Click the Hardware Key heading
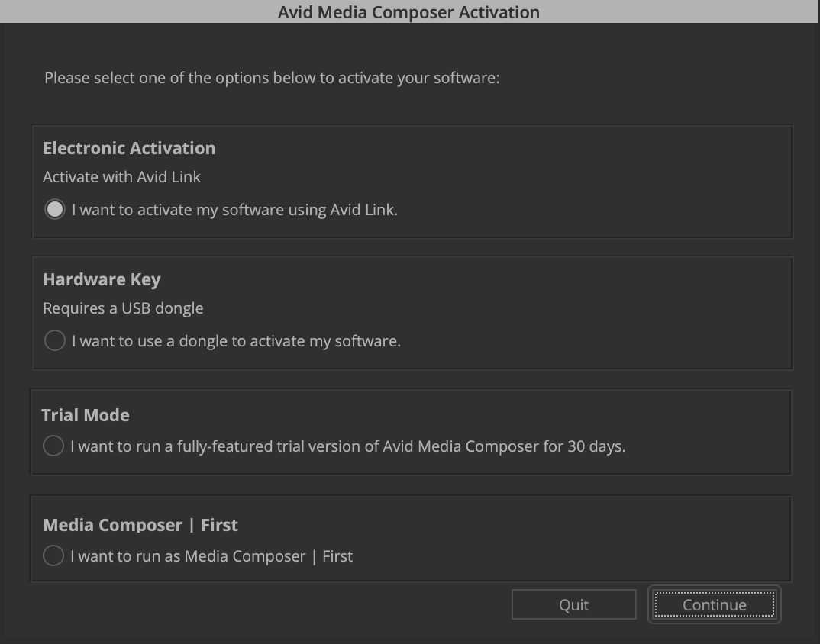 tap(102, 280)
